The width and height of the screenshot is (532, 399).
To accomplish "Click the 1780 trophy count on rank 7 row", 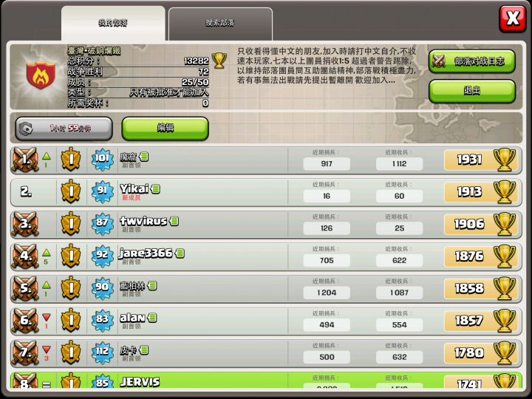I will [x=469, y=353].
